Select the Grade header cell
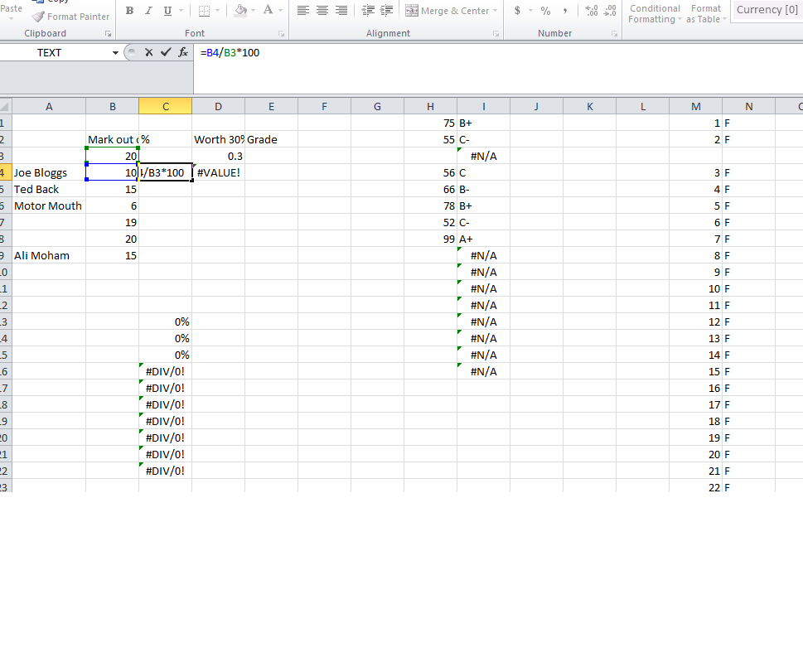 point(272,139)
